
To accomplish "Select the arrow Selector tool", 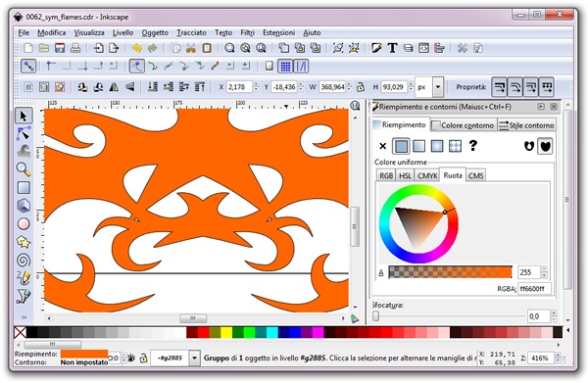I will pos(24,117).
